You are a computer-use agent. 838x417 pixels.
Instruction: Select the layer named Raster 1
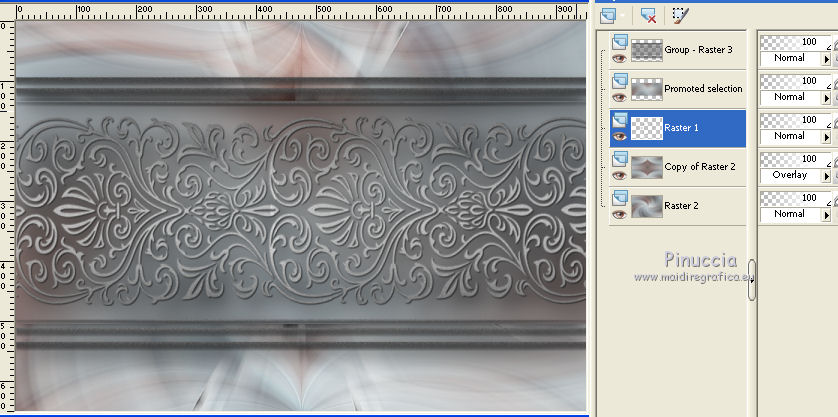[x=681, y=128]
